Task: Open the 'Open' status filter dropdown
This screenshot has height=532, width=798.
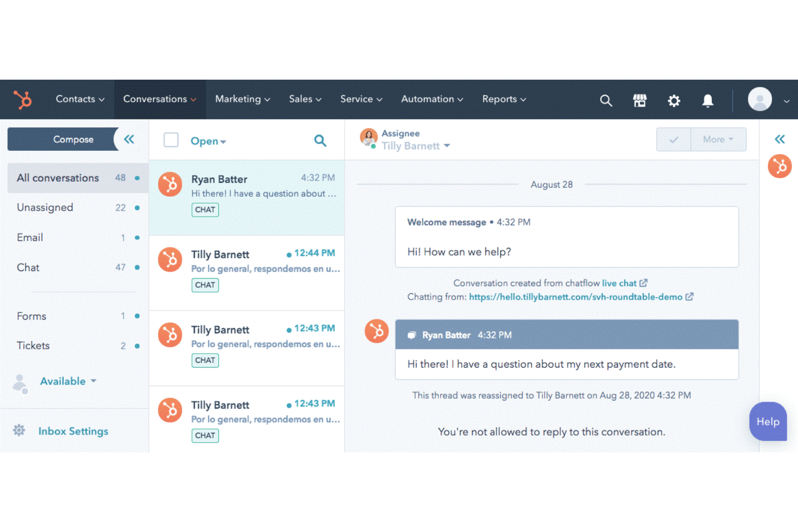Action: [208, 141]
